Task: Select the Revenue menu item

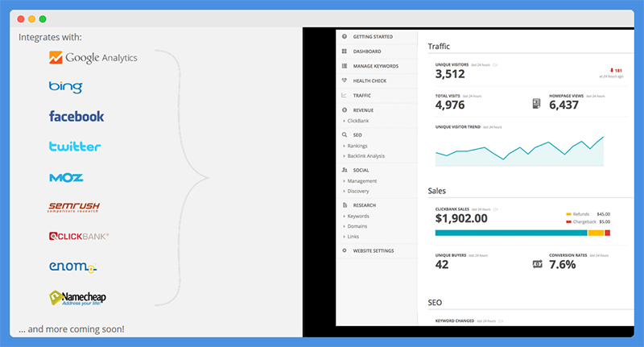Action: pos(363,110)
